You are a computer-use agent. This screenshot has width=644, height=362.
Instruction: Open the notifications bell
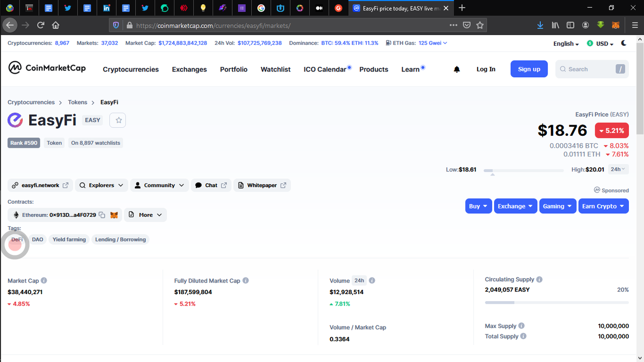pyautogui.click(x=457, y=69)
